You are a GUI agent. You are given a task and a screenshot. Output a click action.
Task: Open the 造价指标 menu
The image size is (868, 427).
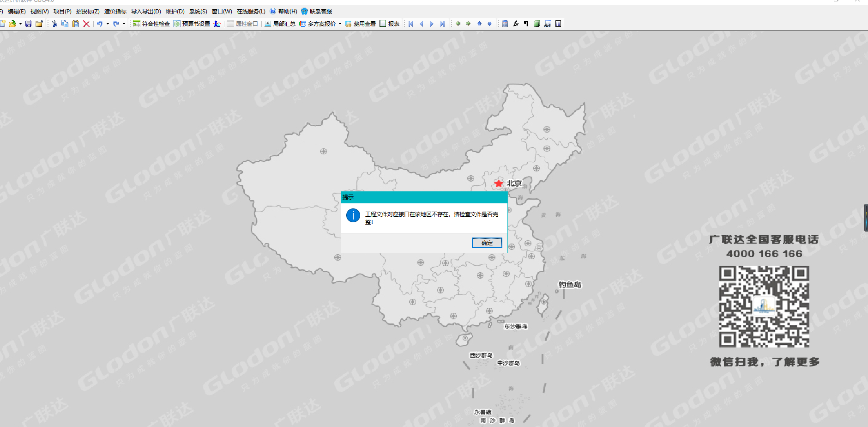pos(115,11)
